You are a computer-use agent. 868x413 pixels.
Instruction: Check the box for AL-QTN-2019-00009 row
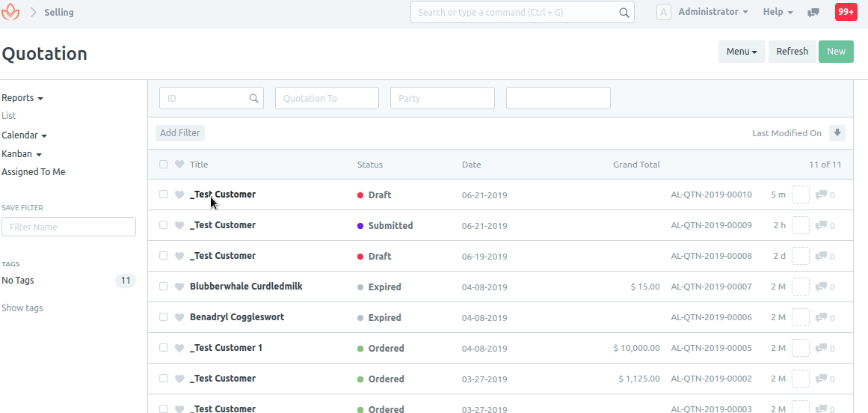pos(163,225)
